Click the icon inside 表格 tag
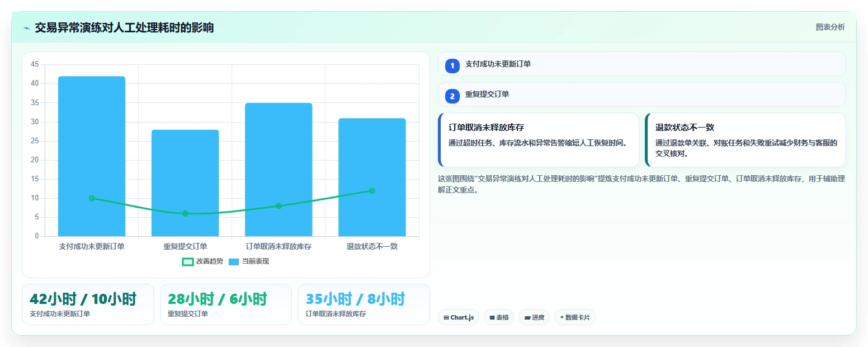 492,317
